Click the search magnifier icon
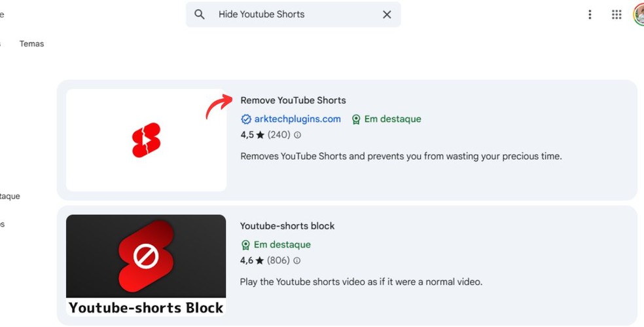644x327 pixels. point(200,14)
